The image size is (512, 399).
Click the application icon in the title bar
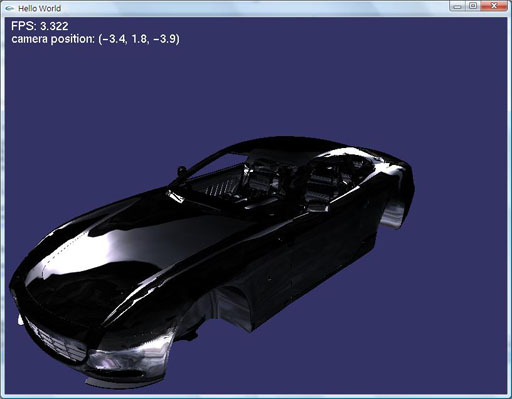coord(9,8)
